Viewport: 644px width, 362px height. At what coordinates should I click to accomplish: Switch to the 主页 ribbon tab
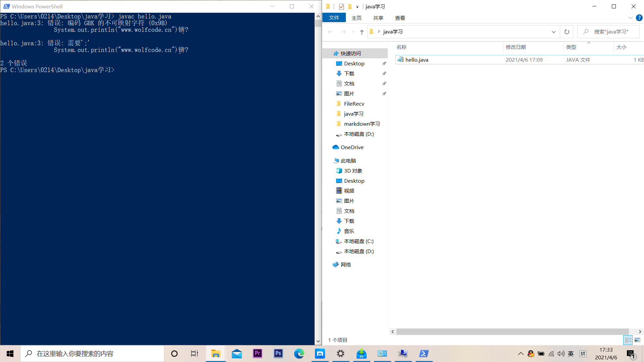(357, 18)
